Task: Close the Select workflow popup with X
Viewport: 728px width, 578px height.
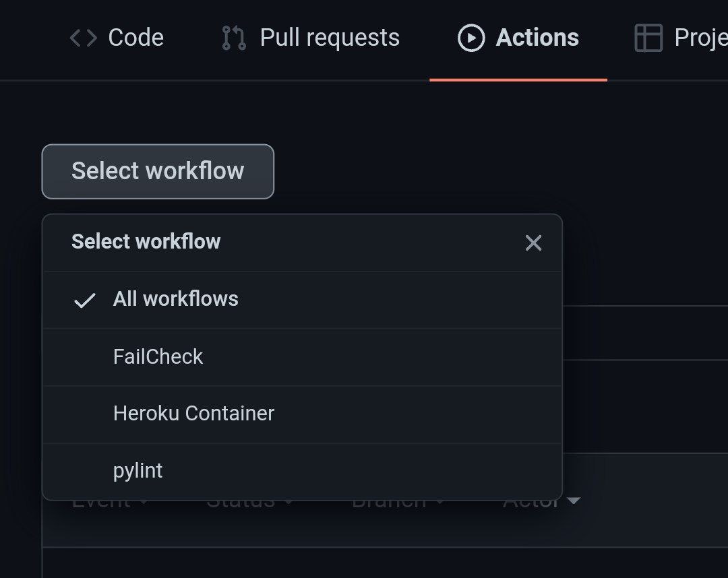Action: [533, 243]
